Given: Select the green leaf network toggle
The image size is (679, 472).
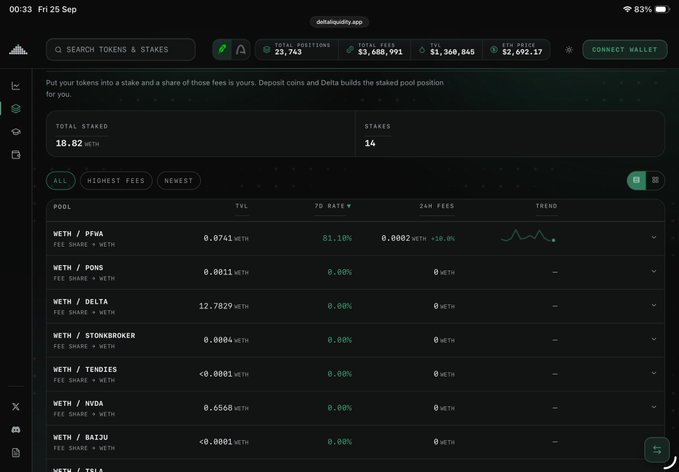Looking at the screenshot, I should coord(222,49).
